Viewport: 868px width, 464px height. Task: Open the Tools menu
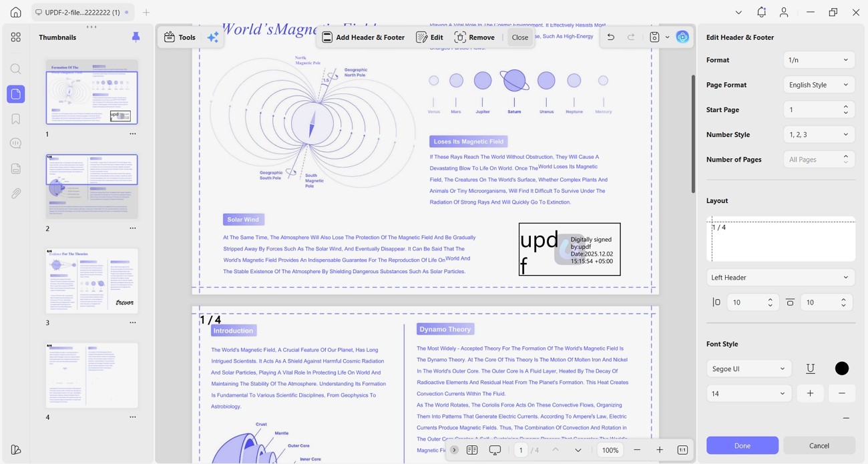pyautogui.click(x=180, y=37)
